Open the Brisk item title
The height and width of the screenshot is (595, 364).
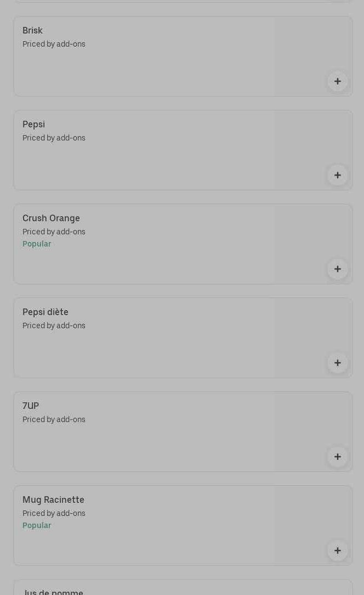32,31
